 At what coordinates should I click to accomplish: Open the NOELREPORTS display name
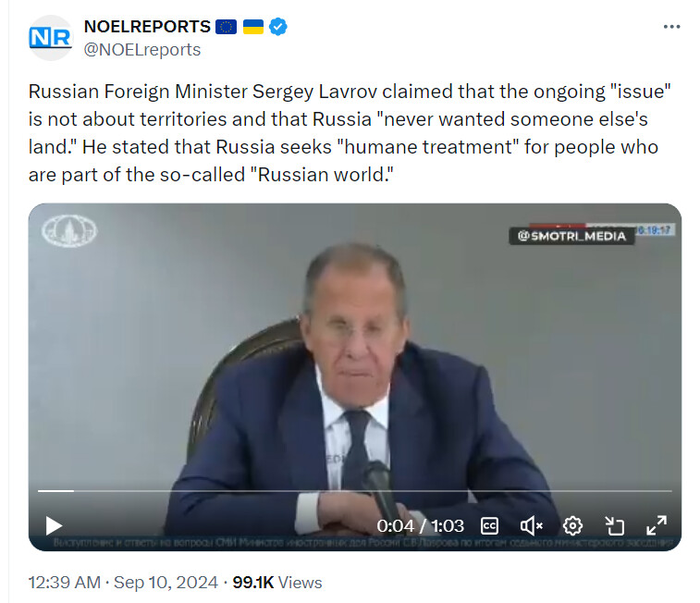(x=147, y=27)
